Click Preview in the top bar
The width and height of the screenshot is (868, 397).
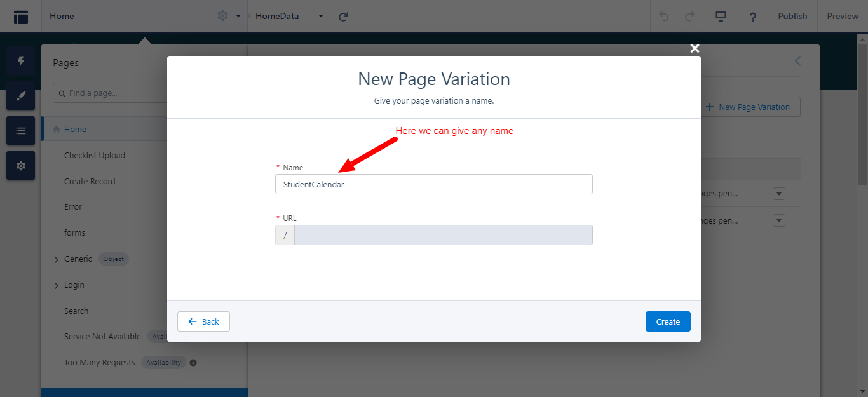click(843, 17)
